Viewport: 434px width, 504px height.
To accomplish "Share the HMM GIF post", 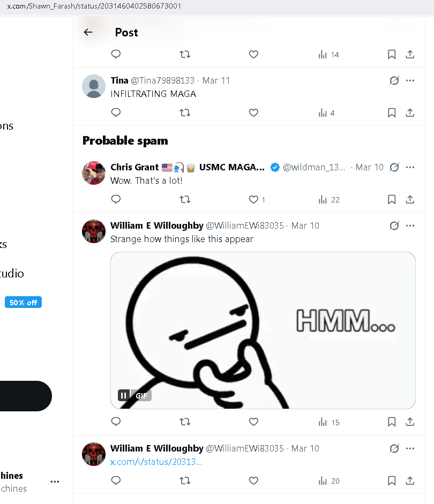I will point(410,422).
